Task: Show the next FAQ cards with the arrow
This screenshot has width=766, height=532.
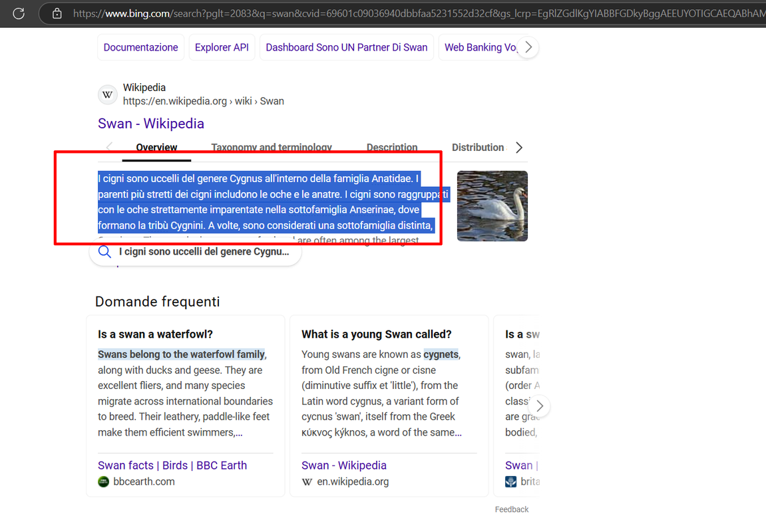Action: pyautogui.click(x=539, y=406)
